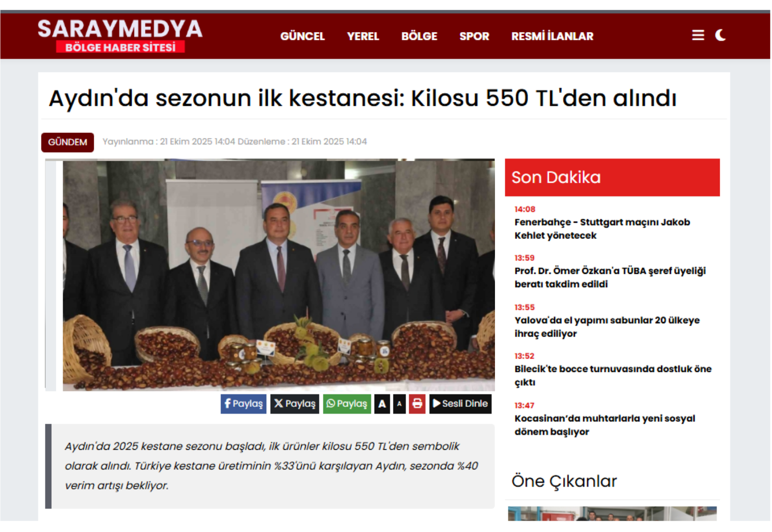Click the chestnut article main photo
772x532 pixels.
click(x=279, y=275)
